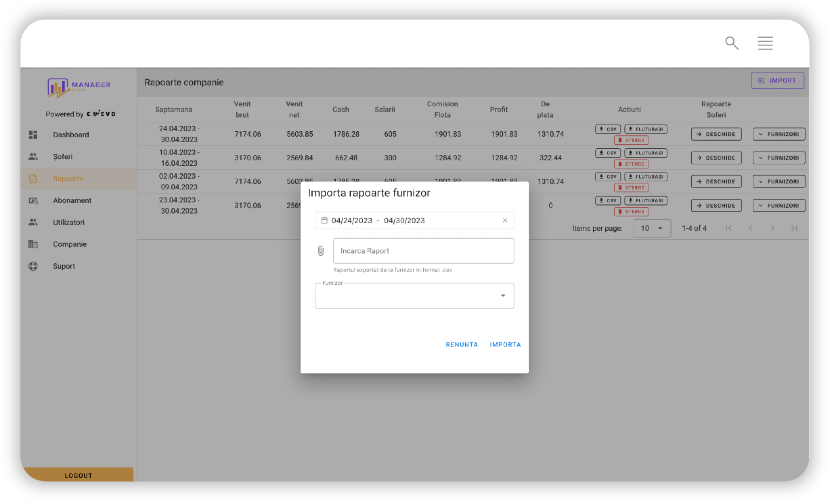The image size is (834, 500).
Task: Click Sterge for week 23.04.2023 row
Action: [x=631, y=212]
